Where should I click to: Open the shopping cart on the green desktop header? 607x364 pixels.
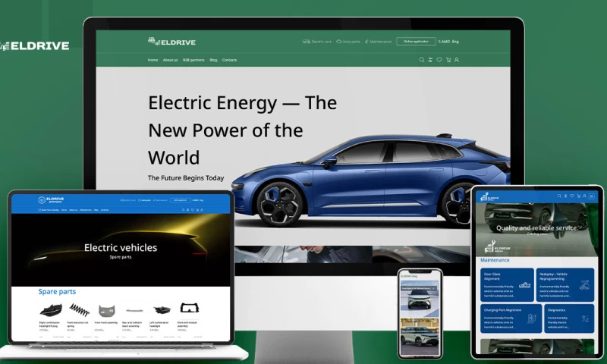point(448,60)
